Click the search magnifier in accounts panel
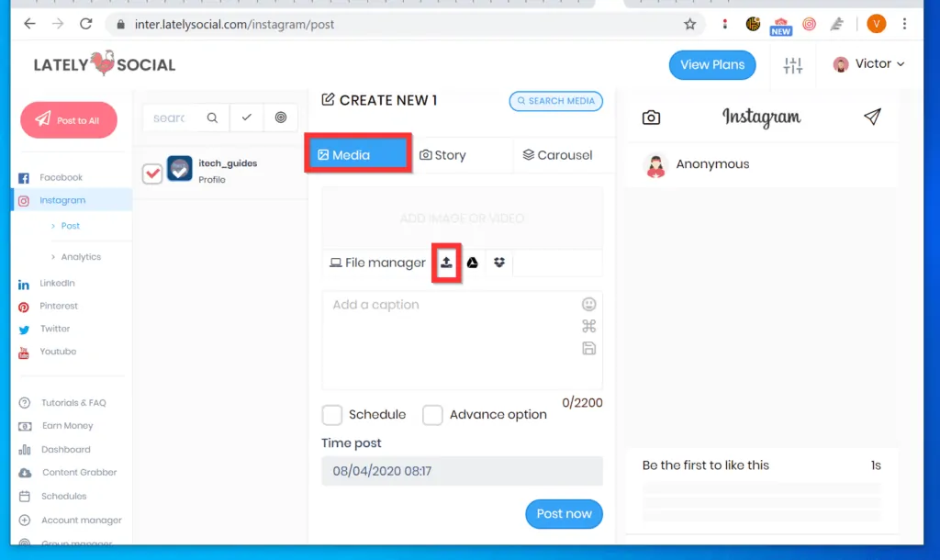The width and height of the screenshot is (940, 560). [x=211, y=118]
